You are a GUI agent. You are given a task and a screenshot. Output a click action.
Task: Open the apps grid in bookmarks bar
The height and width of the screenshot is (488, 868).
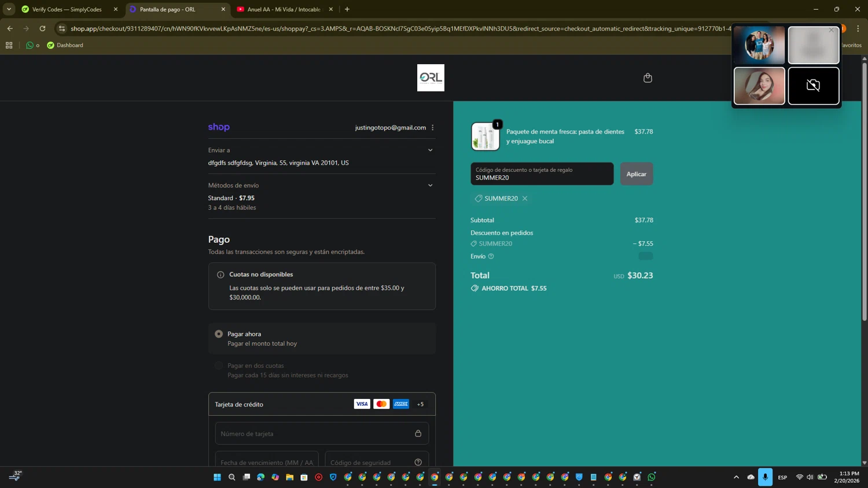point(9,45)
